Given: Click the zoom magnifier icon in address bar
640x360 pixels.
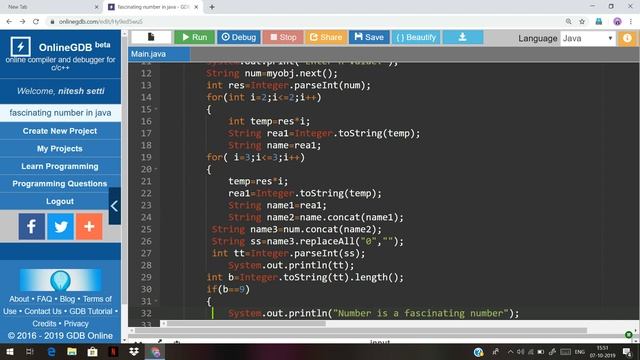Looking at the screenshot, I should (x=569, y=22).
